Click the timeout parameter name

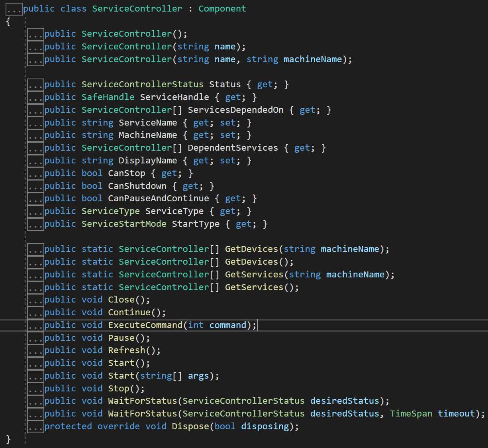[x=457, y=414]
